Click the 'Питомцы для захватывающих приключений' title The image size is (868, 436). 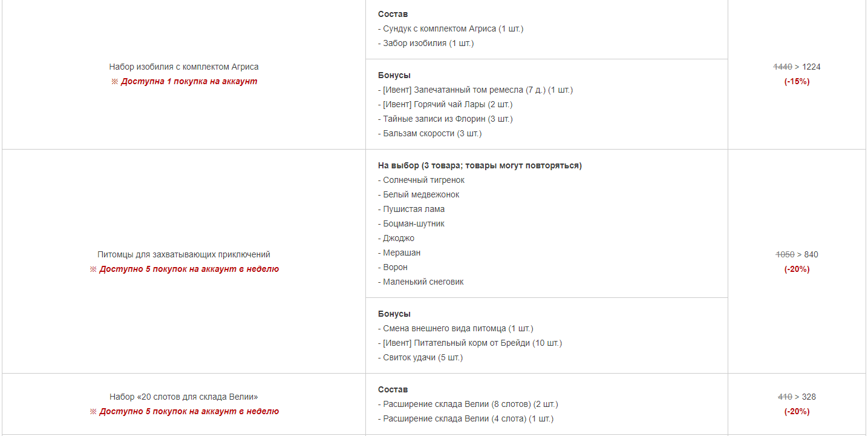click(x=184, y=254)
